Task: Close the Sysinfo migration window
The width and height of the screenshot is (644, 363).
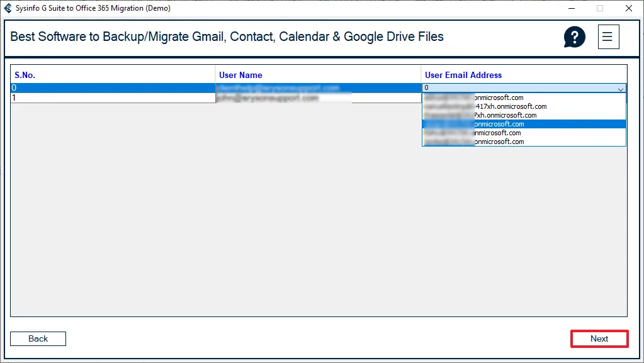Action: coord(629,8)
